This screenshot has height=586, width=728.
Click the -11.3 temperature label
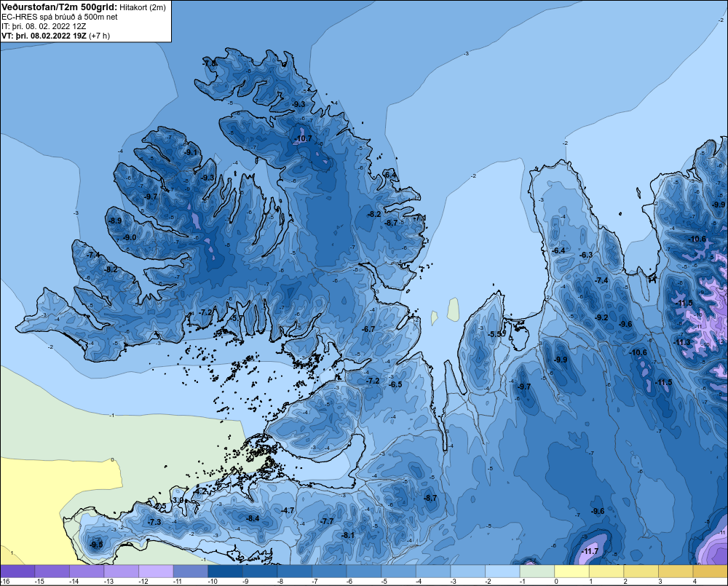682,342
